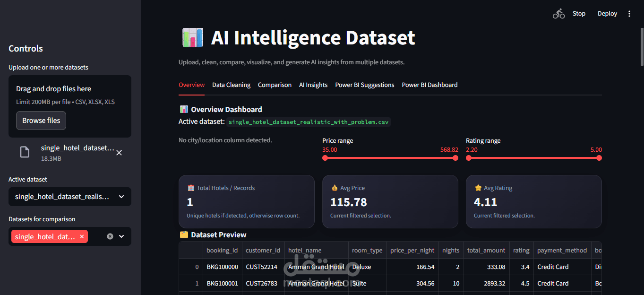Image resolution: width=644 pixels, height=295 pixels.
Task: Click the booking_id column header
Action: [222, 250]
